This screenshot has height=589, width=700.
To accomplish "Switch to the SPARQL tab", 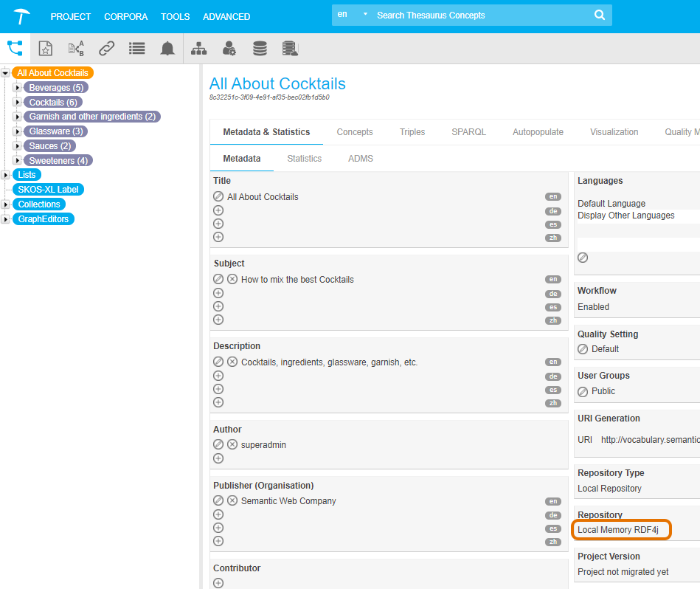I will point(468,132).
